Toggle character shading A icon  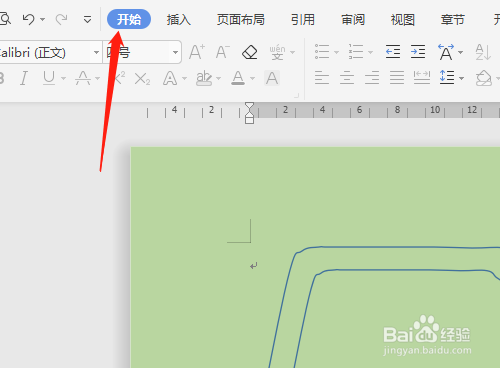[x=272, y=78]
